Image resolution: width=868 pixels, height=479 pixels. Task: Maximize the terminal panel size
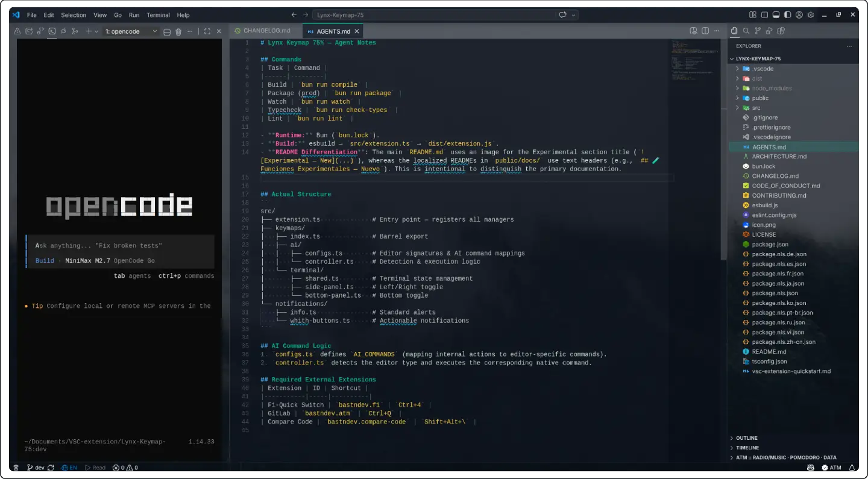point(207,31)
